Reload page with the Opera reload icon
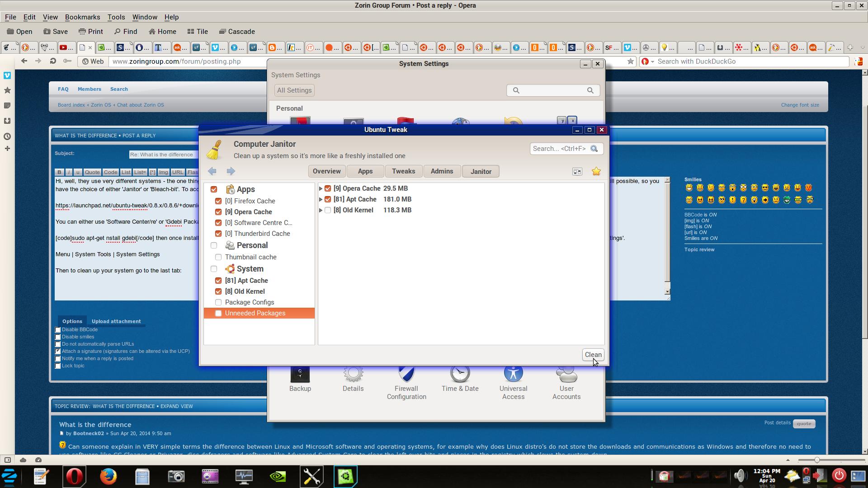 point(53,61)
